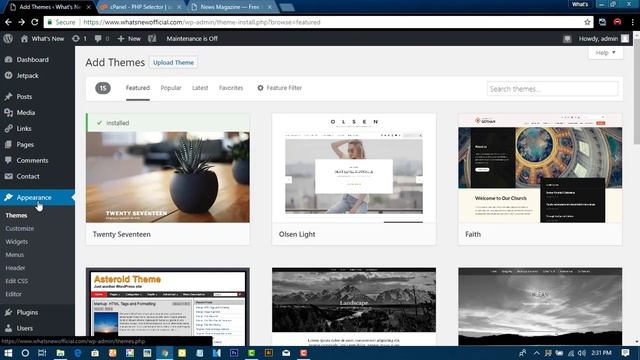Open the Customize submenu item

coord(20,229)
